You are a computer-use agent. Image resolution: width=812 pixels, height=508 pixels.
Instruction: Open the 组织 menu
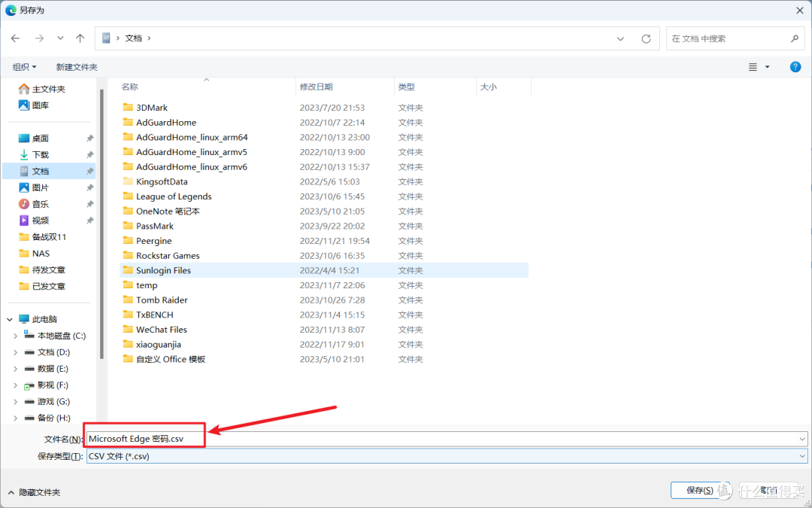pos(24,67)
